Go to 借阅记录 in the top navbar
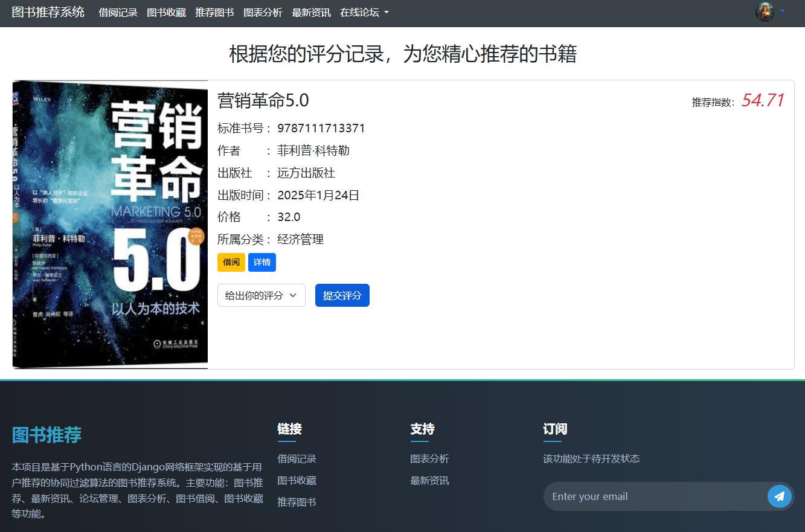Viewport: 805px width, 532px height. [x=118, y=12]
